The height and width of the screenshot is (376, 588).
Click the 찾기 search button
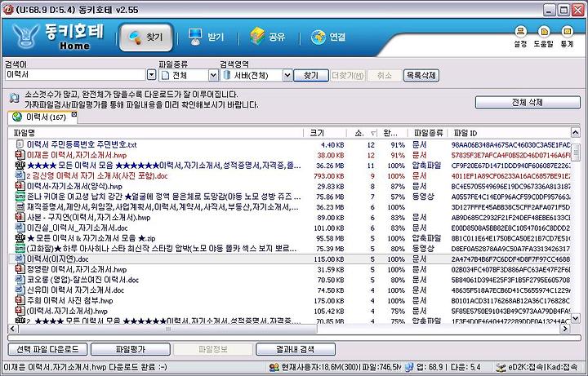311,75
